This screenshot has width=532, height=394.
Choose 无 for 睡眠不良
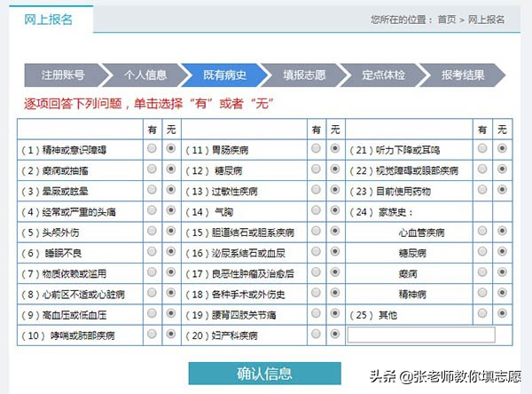pyautogui.click(x=171, y=251)
